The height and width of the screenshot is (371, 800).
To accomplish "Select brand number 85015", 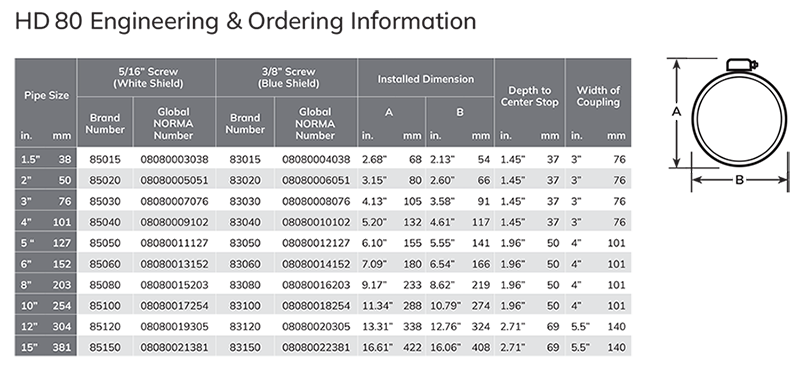I will [105, 159].
